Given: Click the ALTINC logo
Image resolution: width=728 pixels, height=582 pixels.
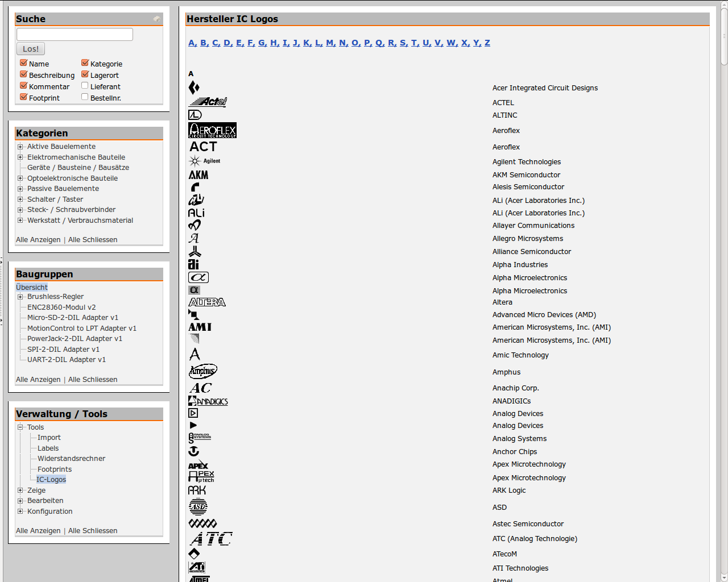Looking at the screenshot, I should click(195, 115).
